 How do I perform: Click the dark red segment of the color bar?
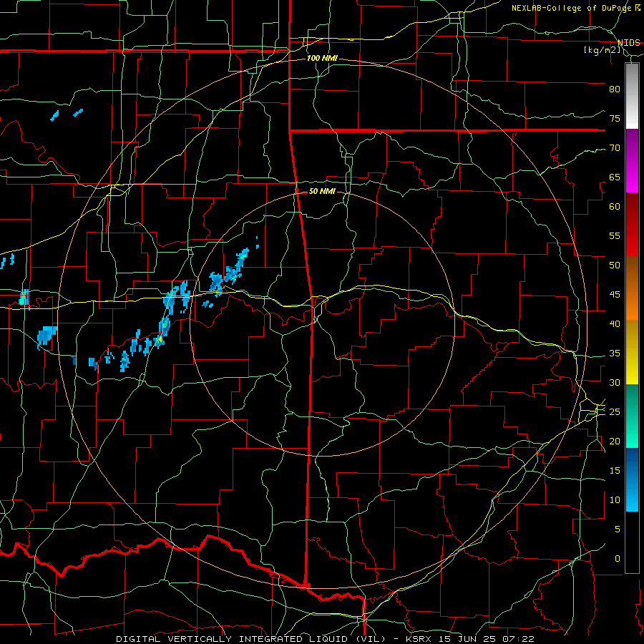[632, 225]
